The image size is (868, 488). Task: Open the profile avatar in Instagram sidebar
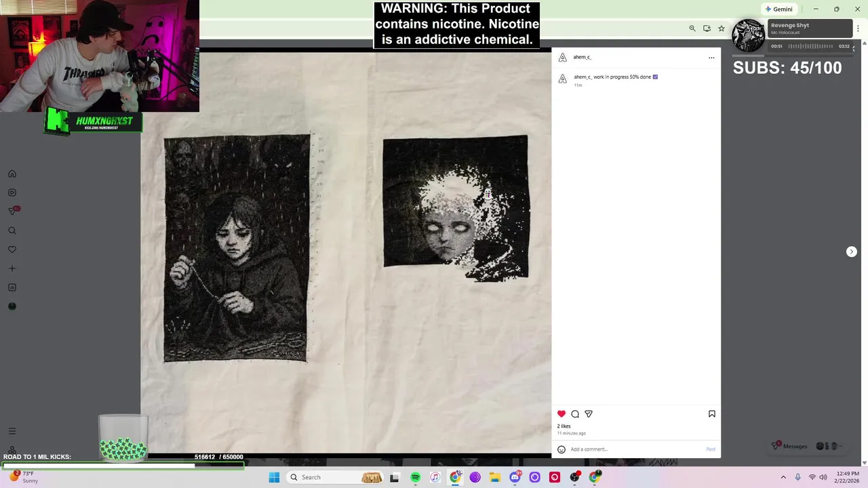(x=12, y=306)
